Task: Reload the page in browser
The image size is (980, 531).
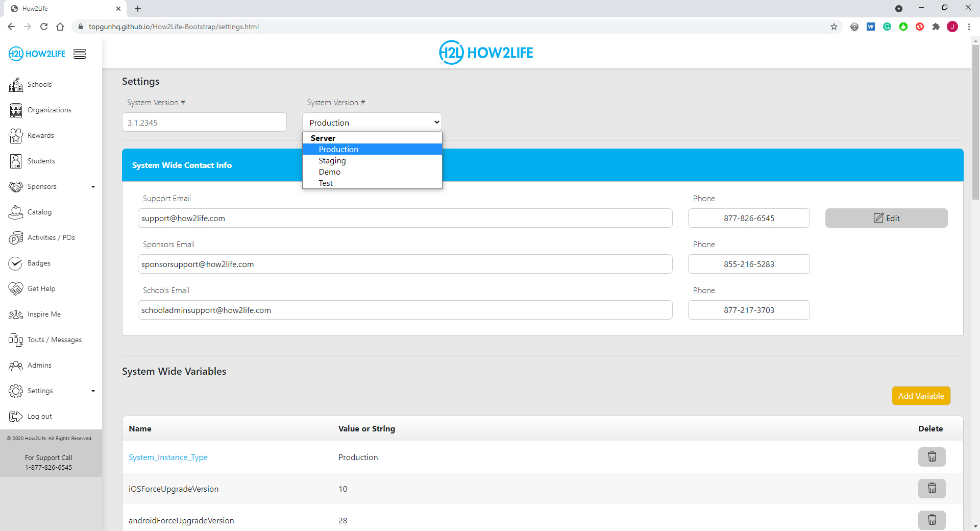Action: click(x=44, y=27)
